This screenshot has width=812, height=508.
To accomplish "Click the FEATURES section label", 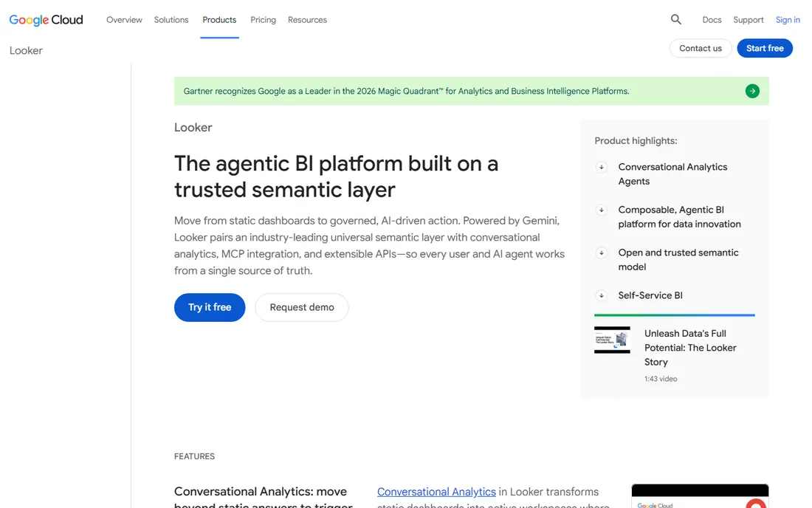I will coord(194,456).
